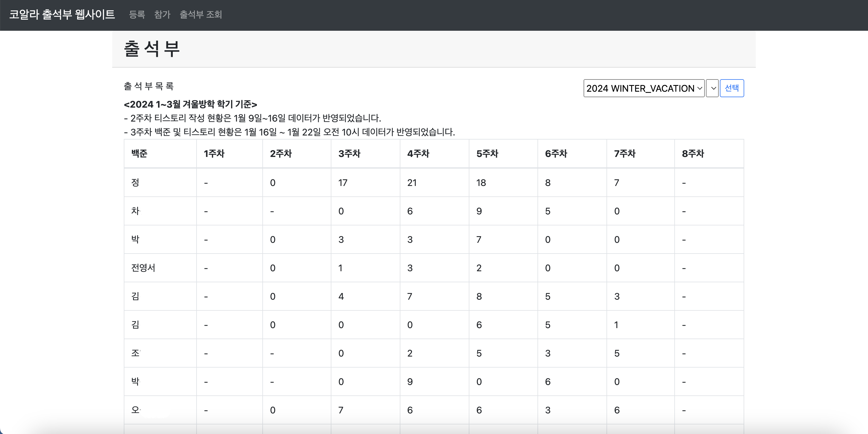Click the 18 value in 5주차 column
Screen dimensions: 868x434
coord(481,183)
